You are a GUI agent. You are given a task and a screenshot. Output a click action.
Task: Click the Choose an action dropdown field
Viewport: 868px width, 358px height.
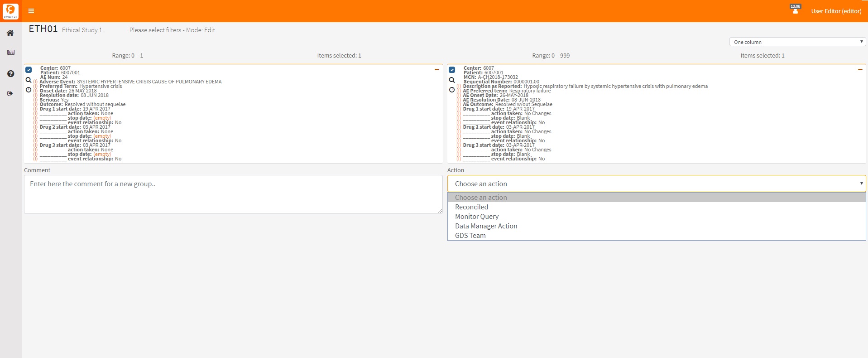tap(657, 184)
